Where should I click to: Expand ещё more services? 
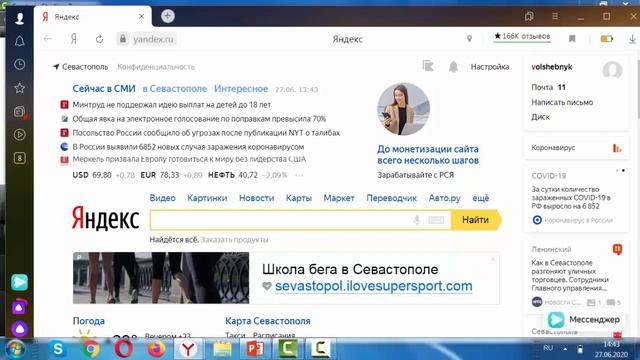point(480,198)
